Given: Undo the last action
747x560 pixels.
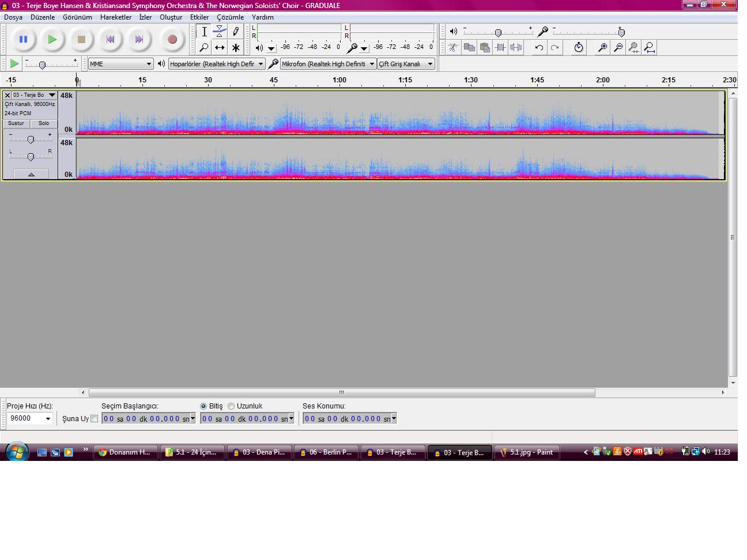Looking at the screenshot, I should point(539,47).
